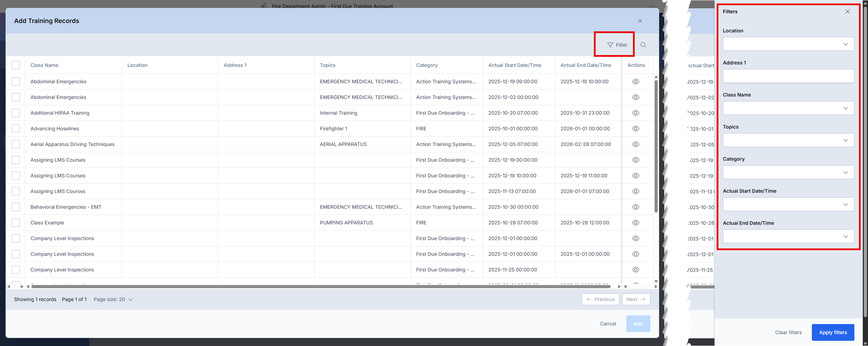Click eye icon for Aerial Apparatus Driving Techniques
Screen dimensions: 868x346
636,144
